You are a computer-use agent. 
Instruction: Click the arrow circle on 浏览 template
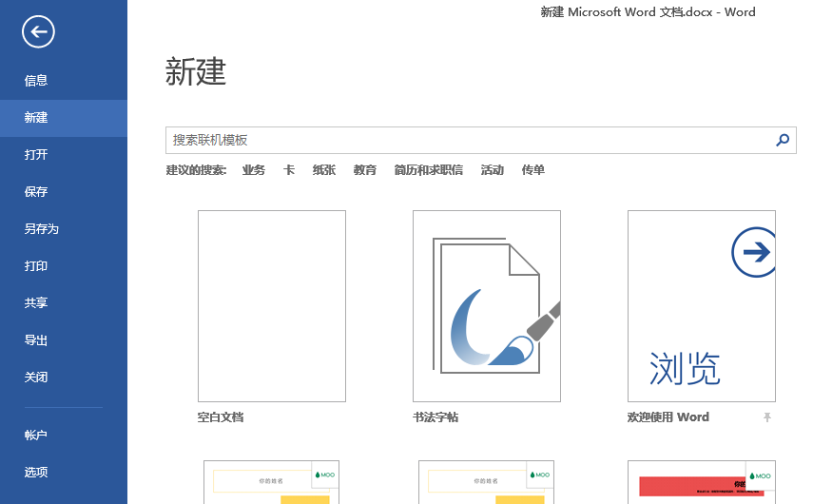point(754,253)
